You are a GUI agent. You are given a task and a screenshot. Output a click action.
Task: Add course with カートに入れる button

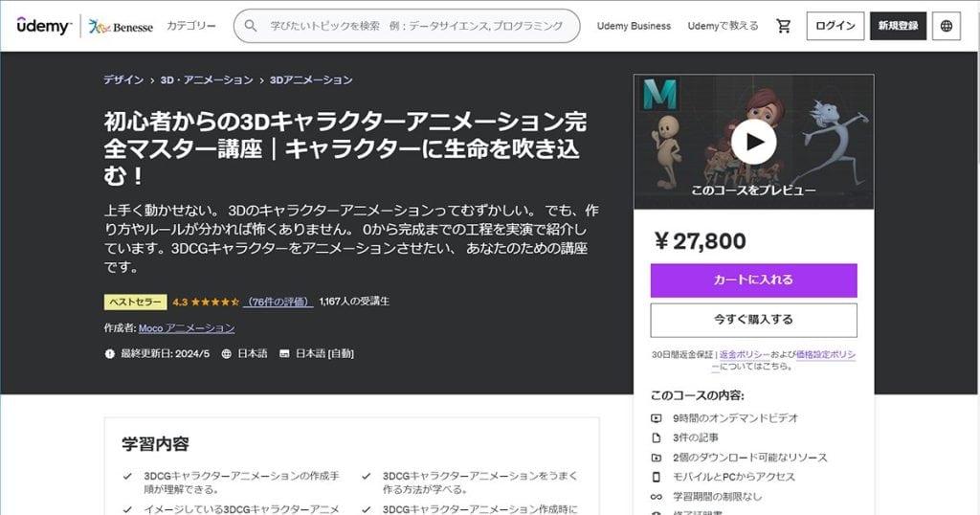(754, 280)
